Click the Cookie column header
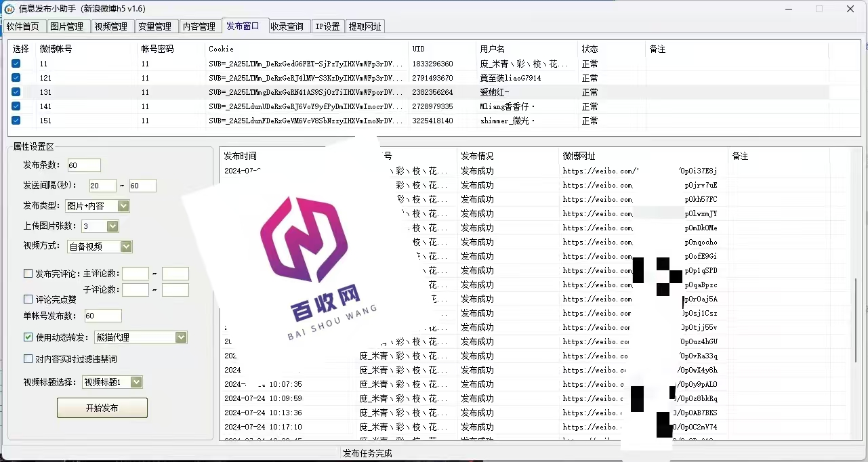Screen dimensions: 868x462 [221, 49]
